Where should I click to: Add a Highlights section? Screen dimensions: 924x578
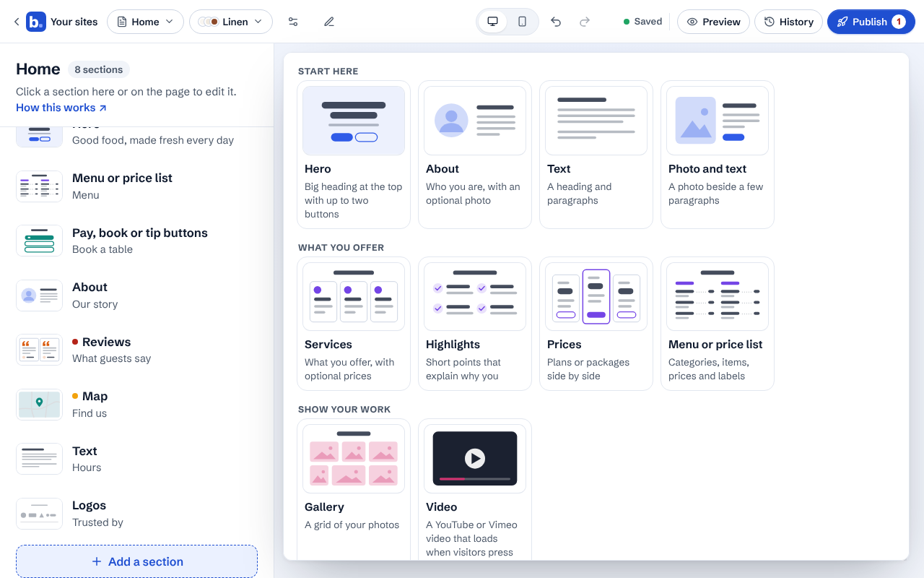pos(475,324)
